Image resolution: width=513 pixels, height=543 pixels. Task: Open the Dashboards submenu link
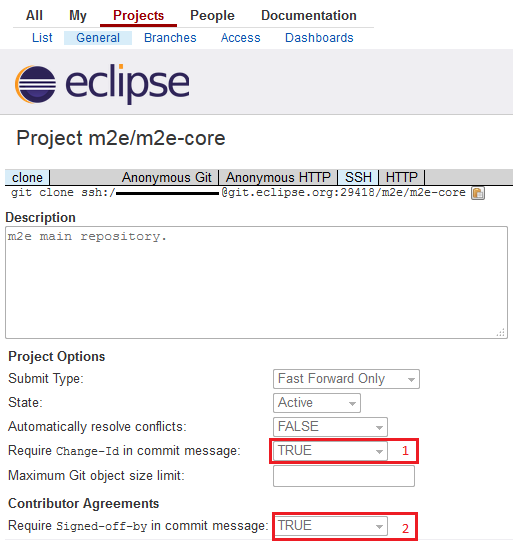click(319, 38)
